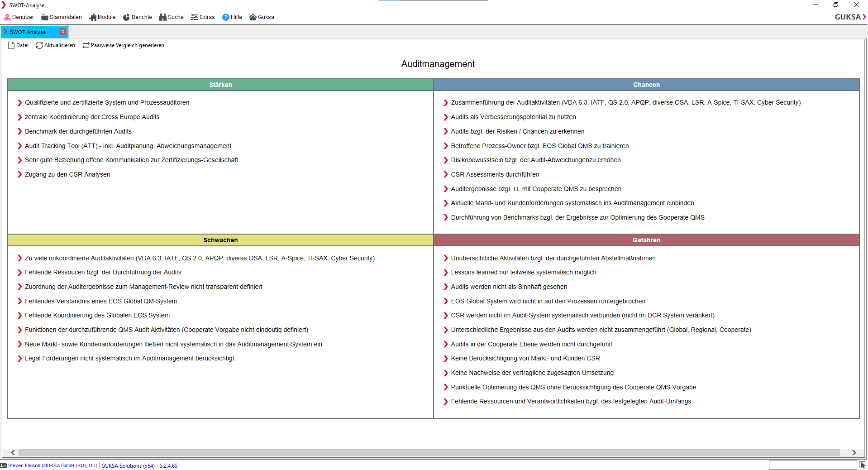Click the GUKSA logo in top right
This screenshot has width=868, height=470.
click(850, 17)
